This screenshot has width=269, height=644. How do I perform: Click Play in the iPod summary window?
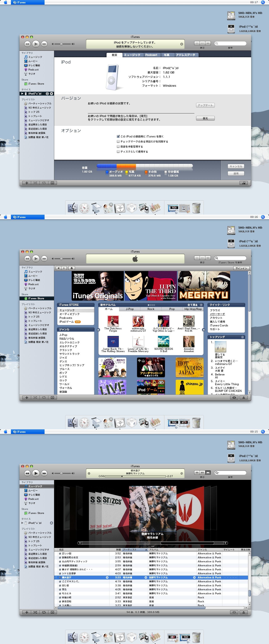pyautogui.click(x=36, y=44)
